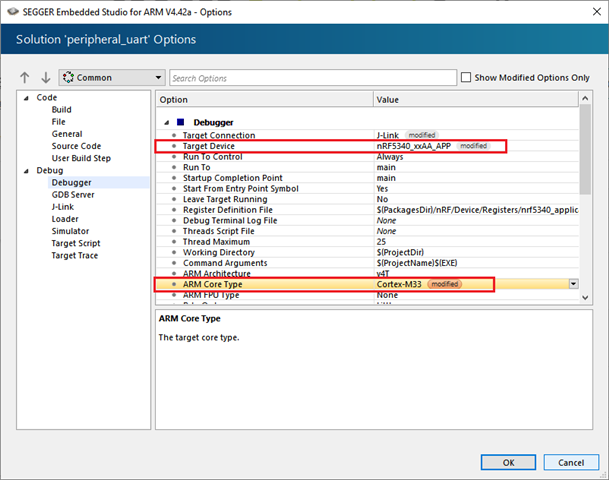Screen dimensions: 609x480
Task: Select the Working Directory option
Action: click(x=367, y=252)
